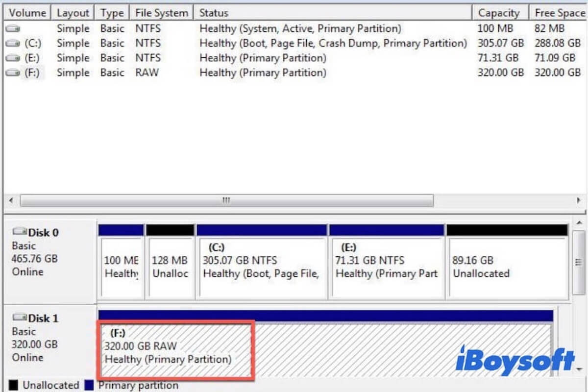This screenshot has width=588, height=392.
Task: Sort volumes by the Capacity column header
Action: tap(500, 12)
